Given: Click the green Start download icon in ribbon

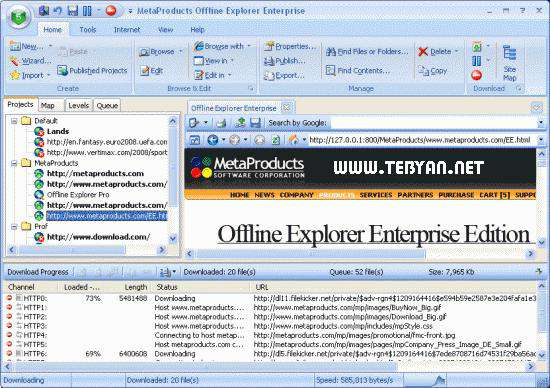Looking at the screenshot, I should click(476, 47).
